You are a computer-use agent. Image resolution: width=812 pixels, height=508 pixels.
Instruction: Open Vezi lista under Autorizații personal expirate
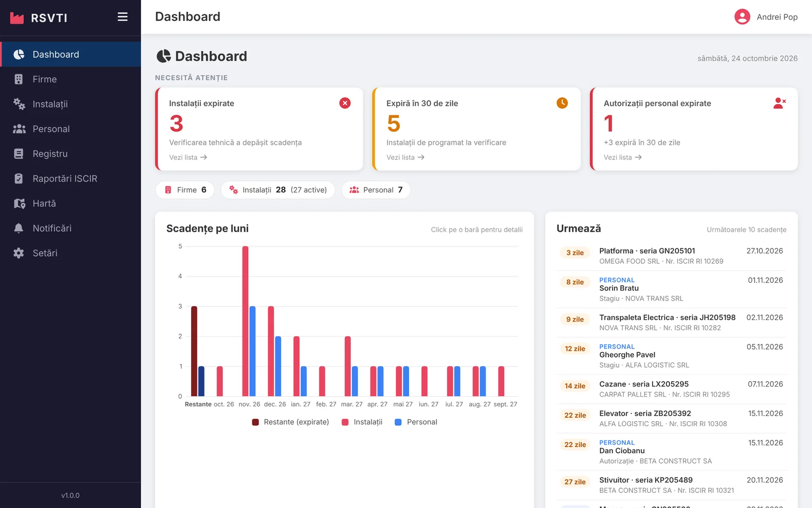(x=623, y=157)
